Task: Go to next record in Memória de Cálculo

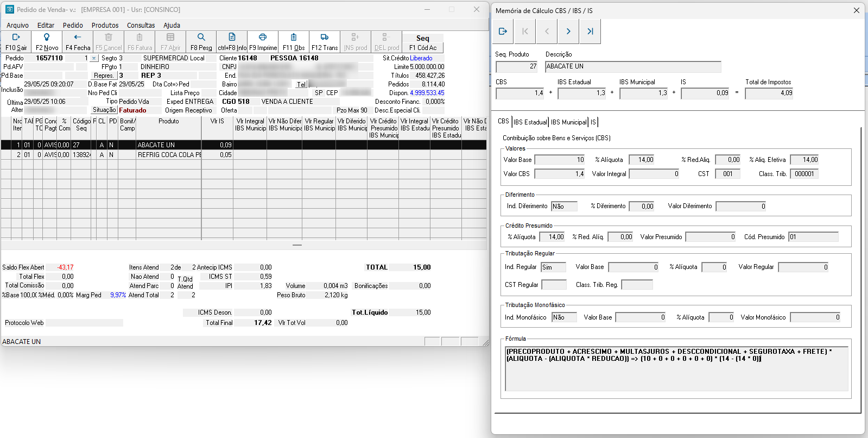Action: [568, 32]
